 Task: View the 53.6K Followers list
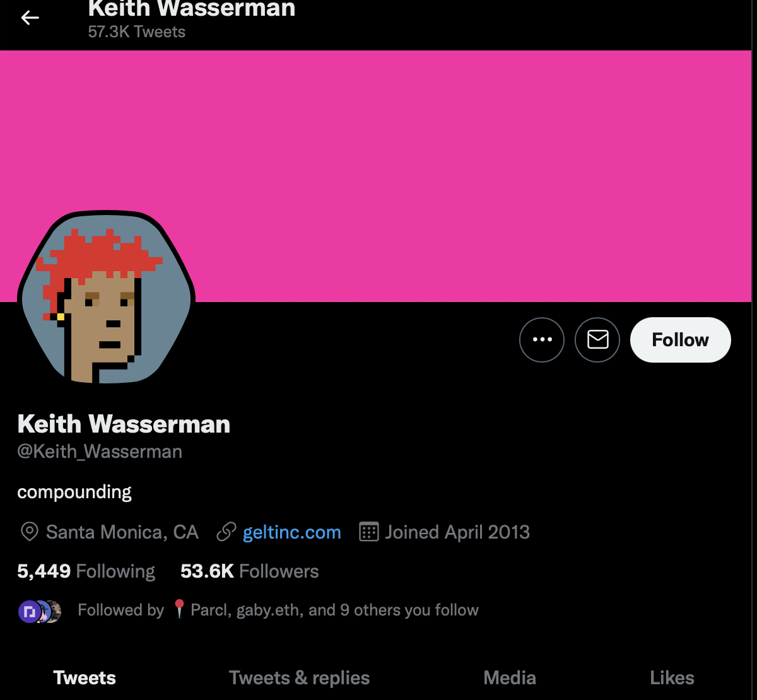click(x=249, y=571)
